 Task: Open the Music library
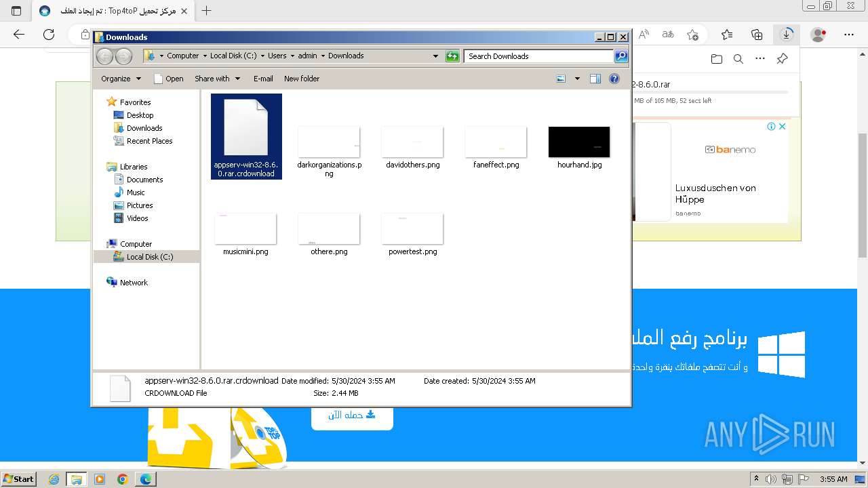136,192
